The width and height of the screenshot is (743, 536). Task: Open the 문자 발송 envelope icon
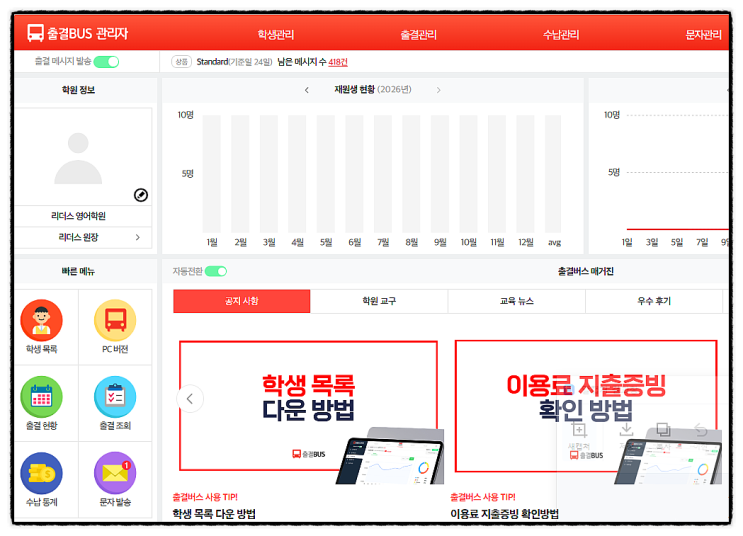115,473
